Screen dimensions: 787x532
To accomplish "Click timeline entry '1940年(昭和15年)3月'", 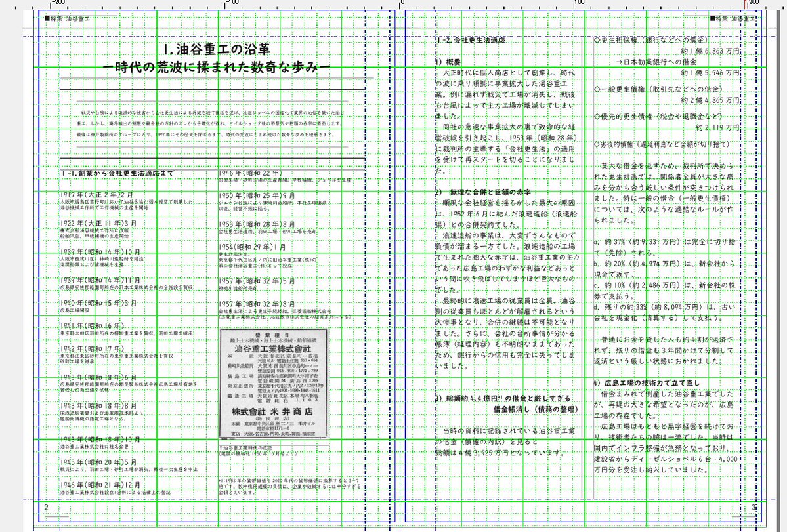I will (x=98, y=303).
